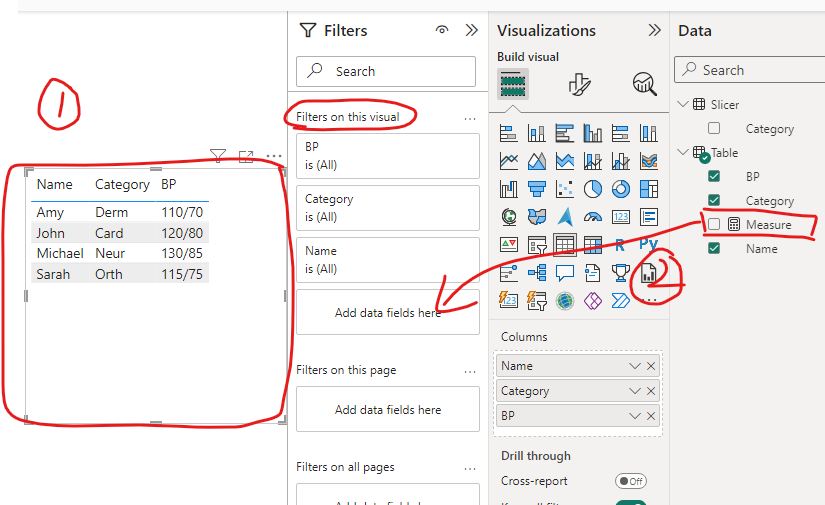Screen dimensions: 825x505
Task: Switch to the Analytics magnifier tab
Action: coord(645,84)
